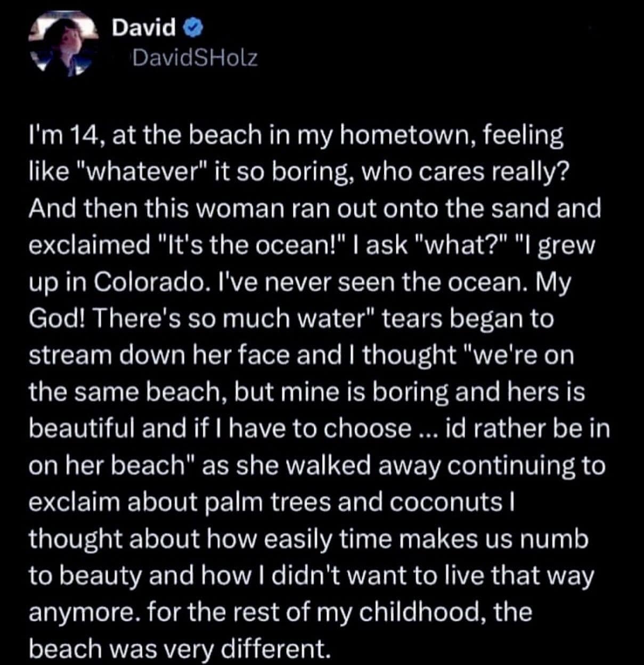Screen dimensions: 644x665
Task: Click the opening words "I'm 14"
Action: click(x=61, y=135)
